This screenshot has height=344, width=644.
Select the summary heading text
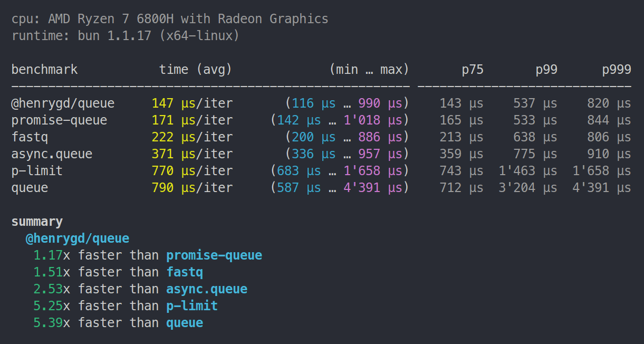tap(37, 222)
